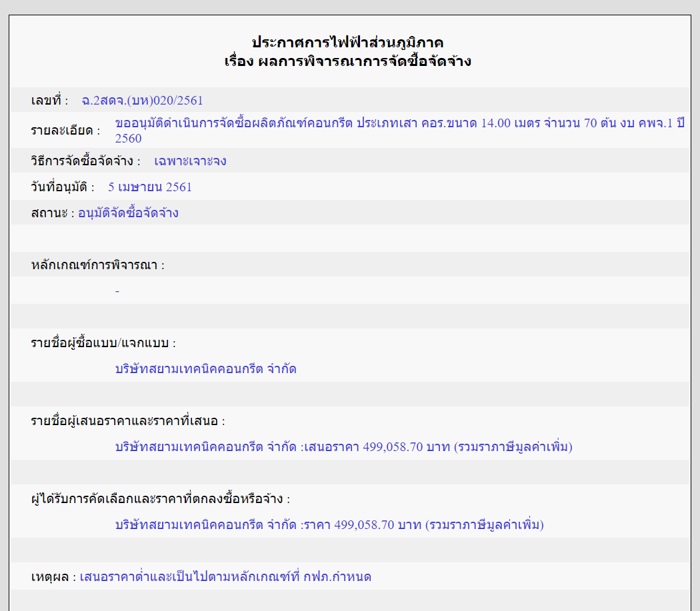Click the label วิธีการจัดซื้อจัดจ้าง
This screenshot has height=611, width=700.
(x=86, y=161)
